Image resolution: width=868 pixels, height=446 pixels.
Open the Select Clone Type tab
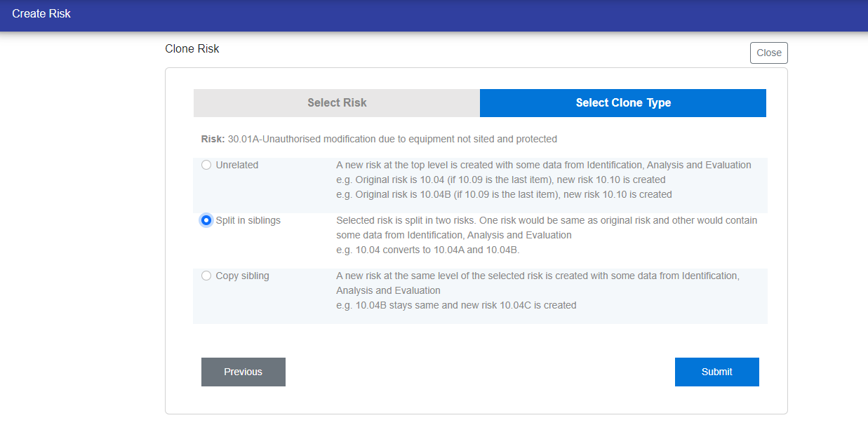click(x=623, y=103)
